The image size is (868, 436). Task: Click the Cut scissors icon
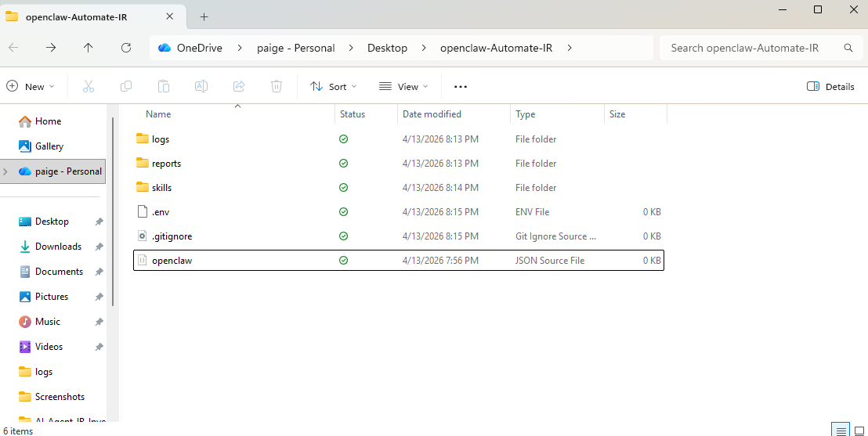[88, 86]
